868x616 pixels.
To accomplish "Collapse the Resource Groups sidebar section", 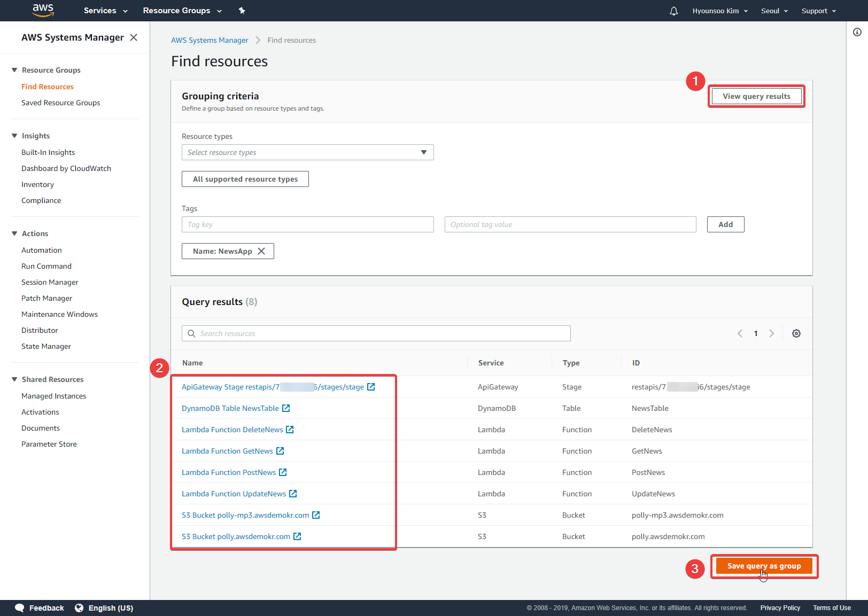I will tap(14, 70).
